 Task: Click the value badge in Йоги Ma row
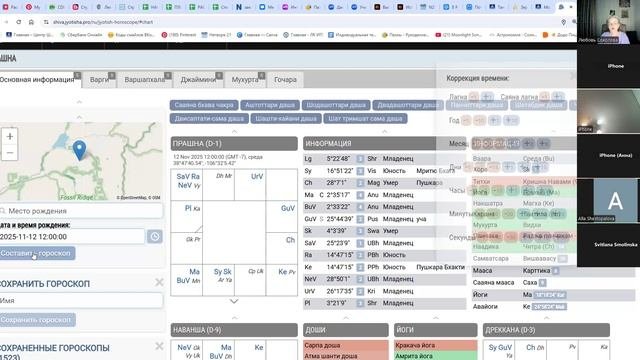click(550, 295)
